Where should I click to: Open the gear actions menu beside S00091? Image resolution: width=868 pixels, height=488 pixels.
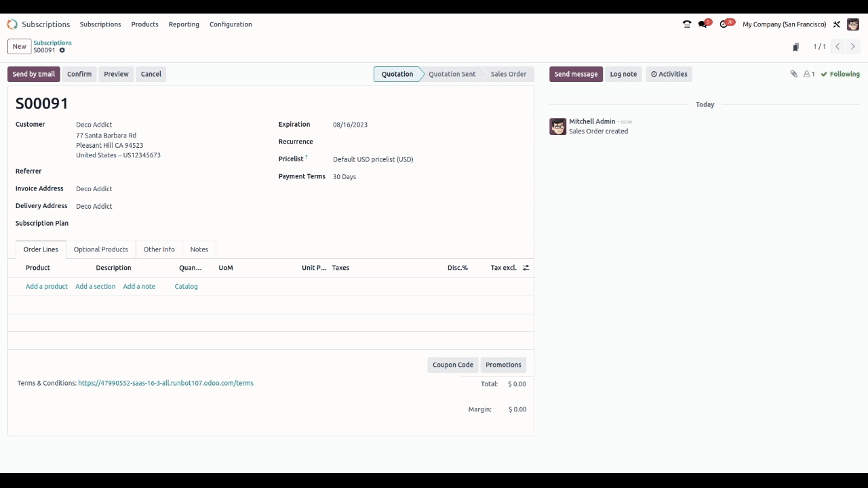[62, 51]
